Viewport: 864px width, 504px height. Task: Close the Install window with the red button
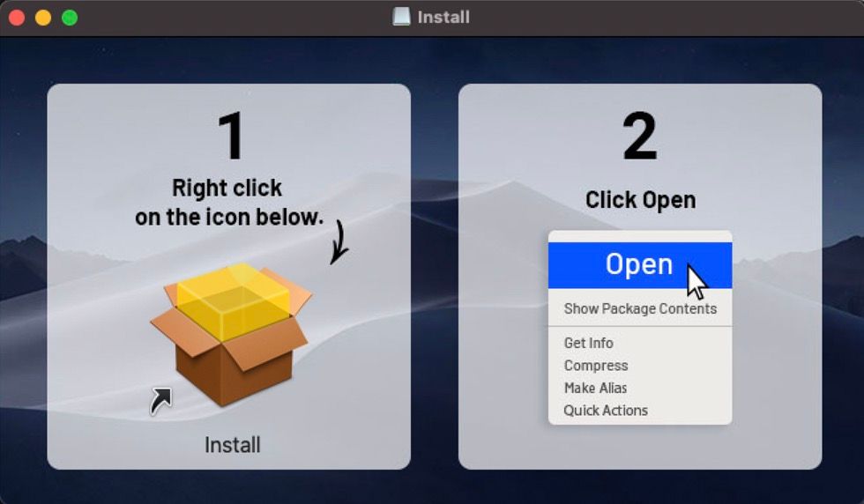17,18
